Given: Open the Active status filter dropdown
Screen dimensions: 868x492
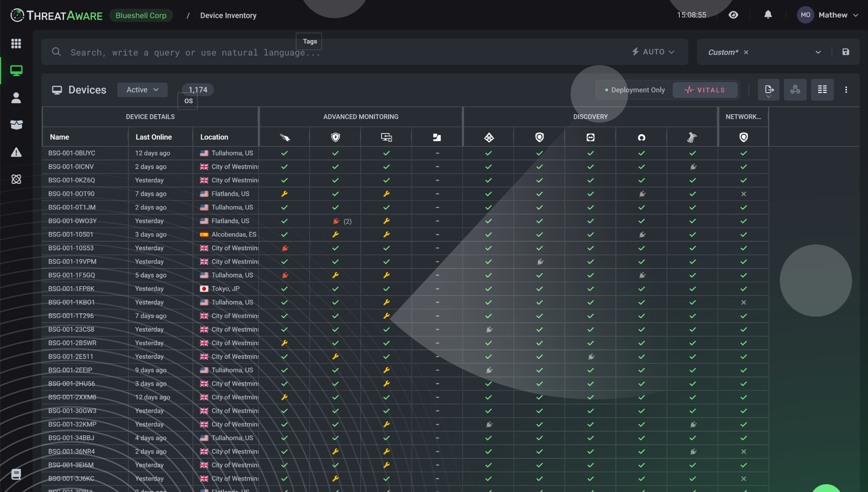Looking at the screenshot, I should (142, 90).
